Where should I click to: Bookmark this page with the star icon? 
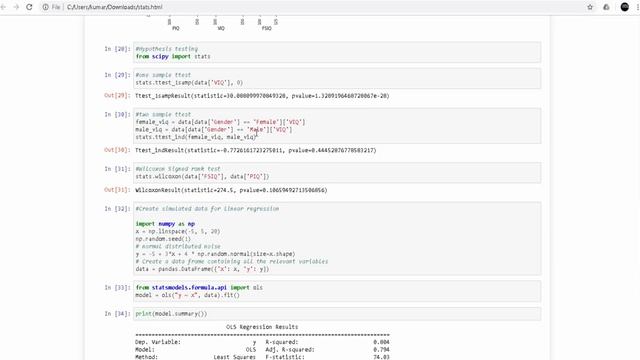(x=590, y=7)
